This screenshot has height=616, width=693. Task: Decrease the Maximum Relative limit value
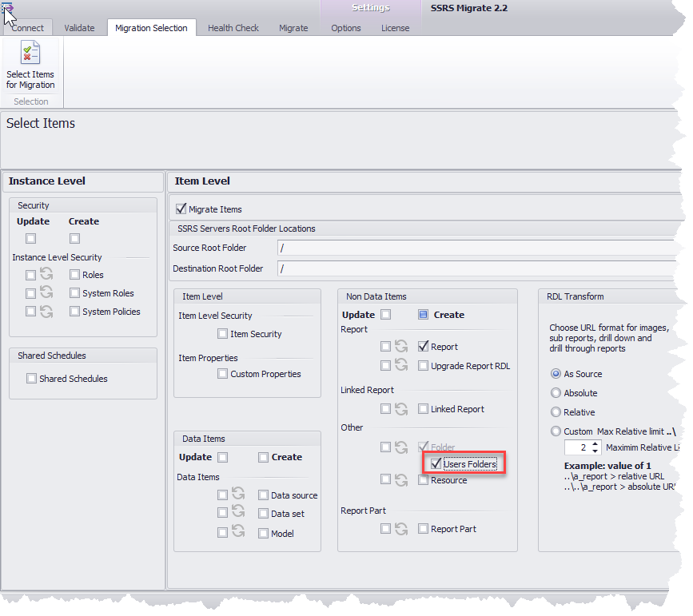click(595, 451)
